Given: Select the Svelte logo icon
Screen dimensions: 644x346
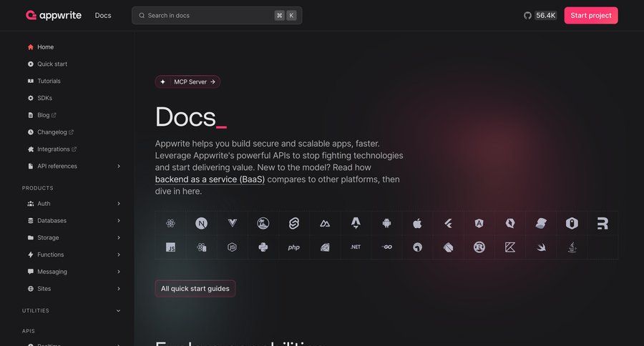Looking at the screenshot, I should click(x=294, y=223).
